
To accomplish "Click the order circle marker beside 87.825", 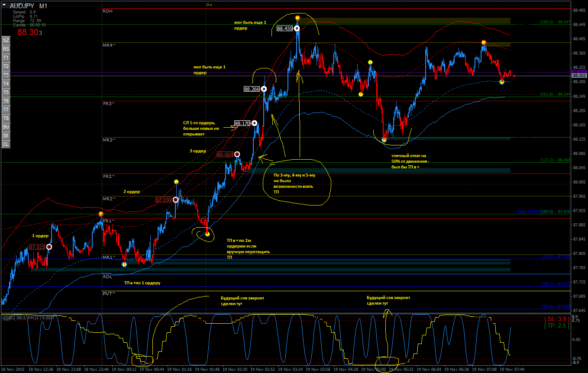I will (x=49, y=247).
